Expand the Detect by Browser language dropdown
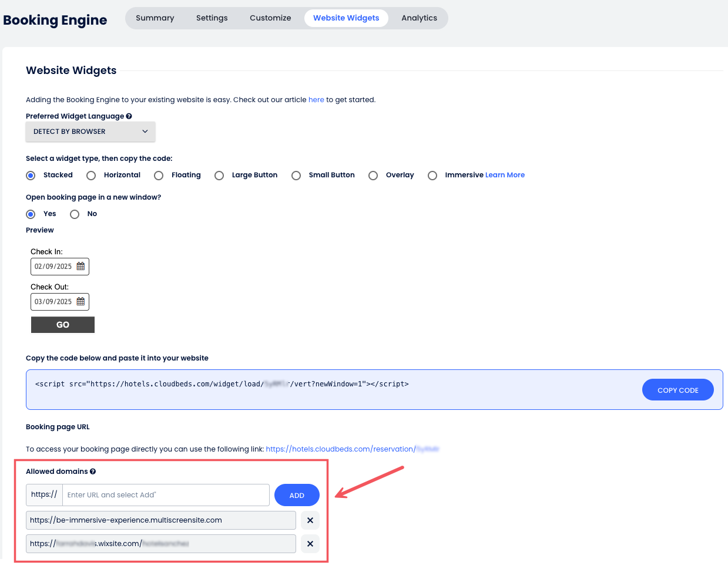This screenshot has width=728, height=569. pyautogui.click(x=90, y=132)
